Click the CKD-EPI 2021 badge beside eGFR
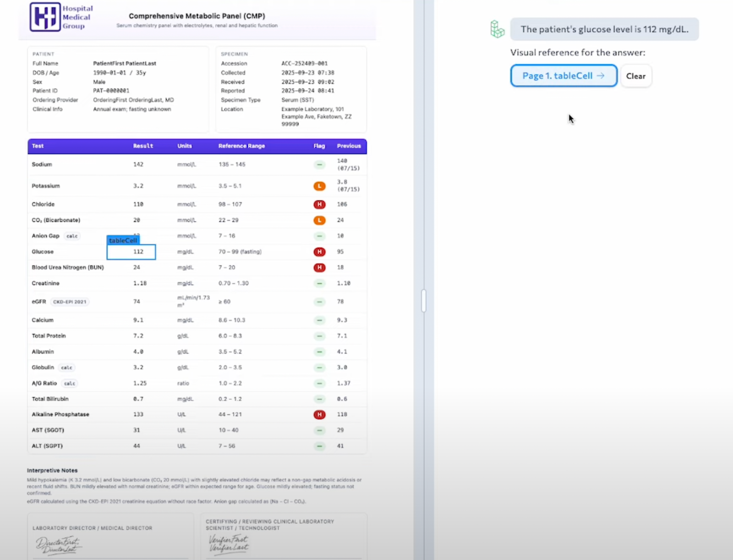733x560 pixels. 70,302
